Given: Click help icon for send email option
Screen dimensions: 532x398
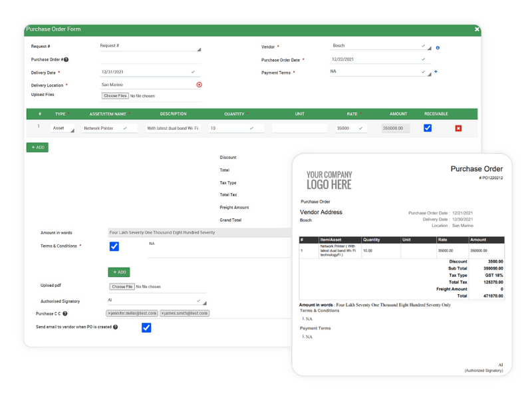Looking at the screenshot, I should click(116, 327).
